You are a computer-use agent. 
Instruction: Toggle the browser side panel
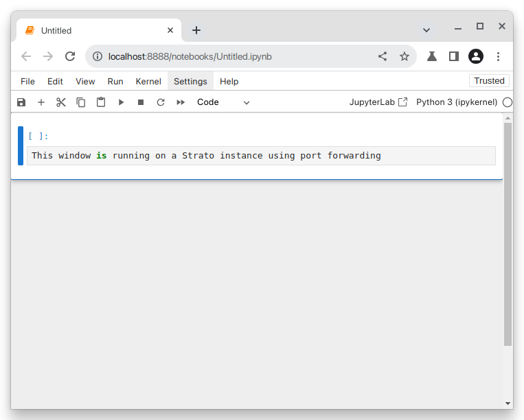coord(454,56)
